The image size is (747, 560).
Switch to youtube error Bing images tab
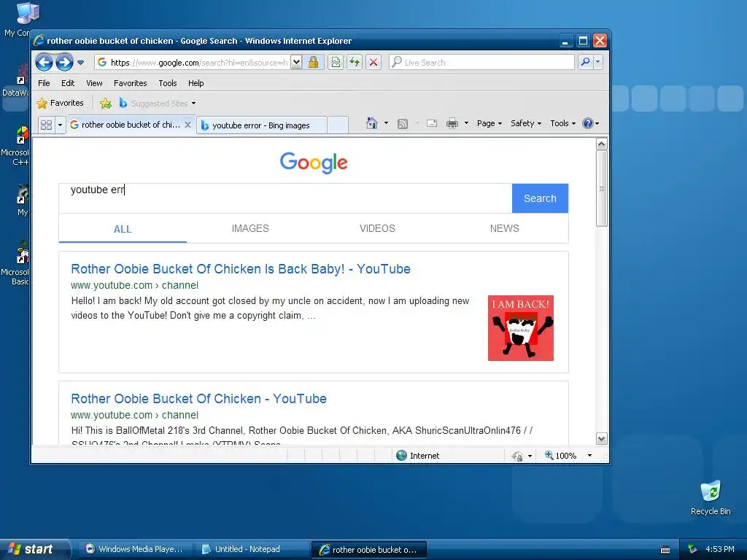(262, 125)
